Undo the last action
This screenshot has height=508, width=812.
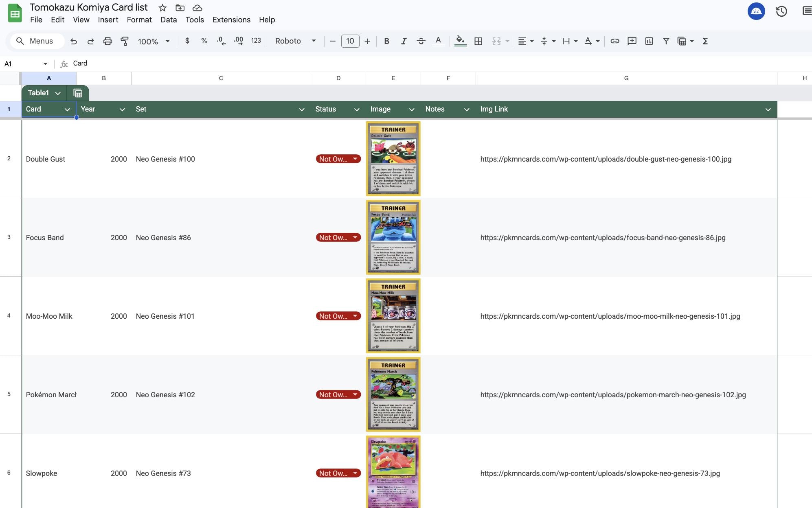point(74,41)
